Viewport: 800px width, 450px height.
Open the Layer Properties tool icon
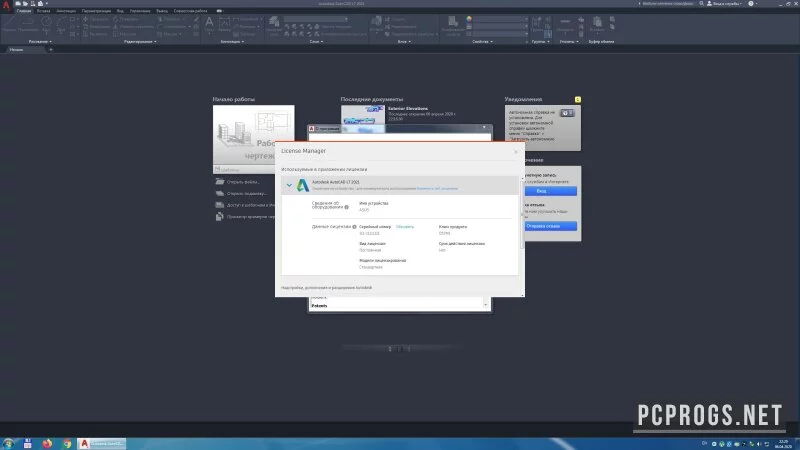274,24
